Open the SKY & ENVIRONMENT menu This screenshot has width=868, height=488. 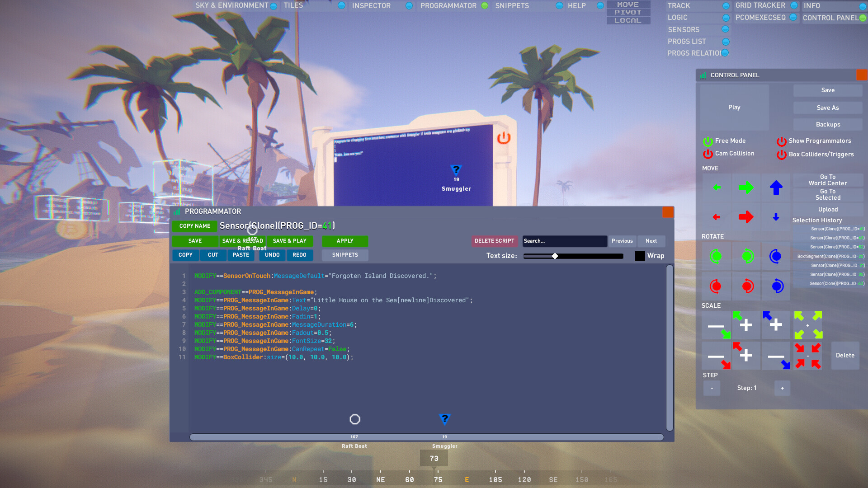coord(232,5)
